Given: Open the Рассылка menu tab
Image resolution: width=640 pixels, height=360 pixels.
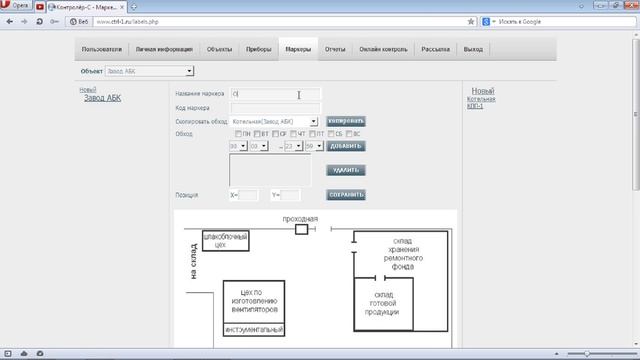Looking at the screenshot, I should (436, 49).
